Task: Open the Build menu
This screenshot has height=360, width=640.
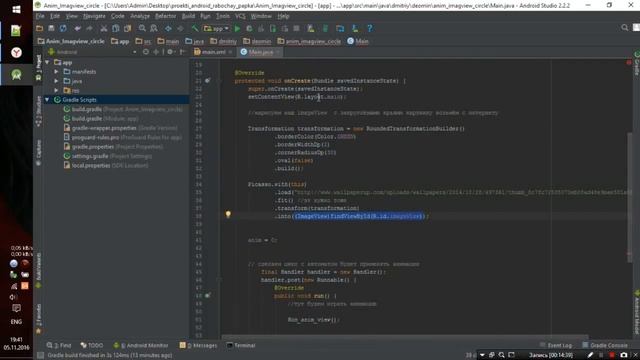Action: 188,16
